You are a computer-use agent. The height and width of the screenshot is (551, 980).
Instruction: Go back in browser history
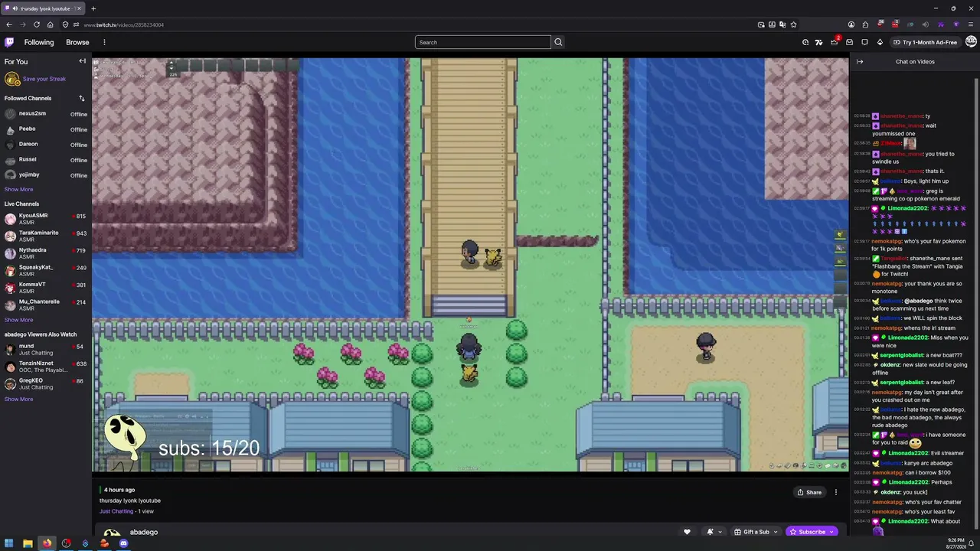pyautogui.click(x=9, y=24)
